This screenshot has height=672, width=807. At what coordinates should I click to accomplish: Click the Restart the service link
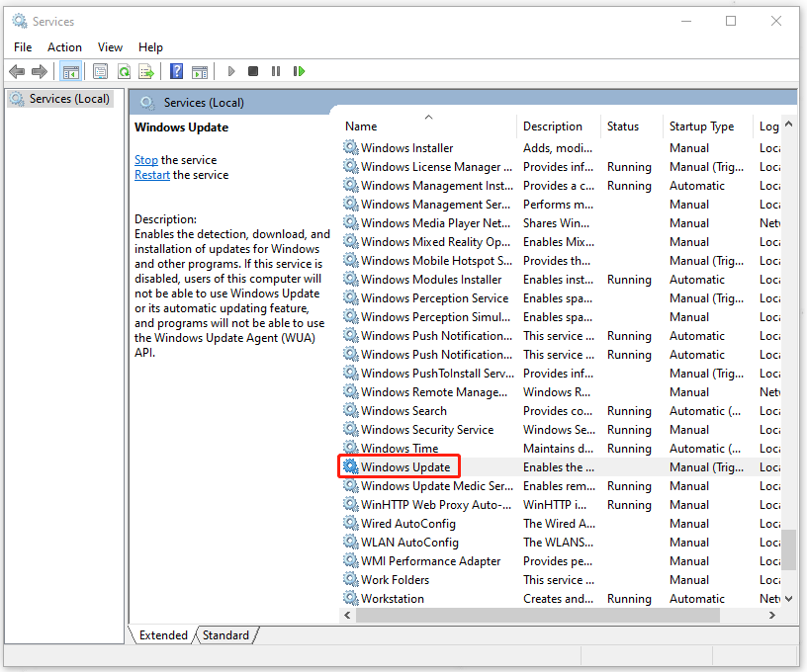tap(152, 174)
